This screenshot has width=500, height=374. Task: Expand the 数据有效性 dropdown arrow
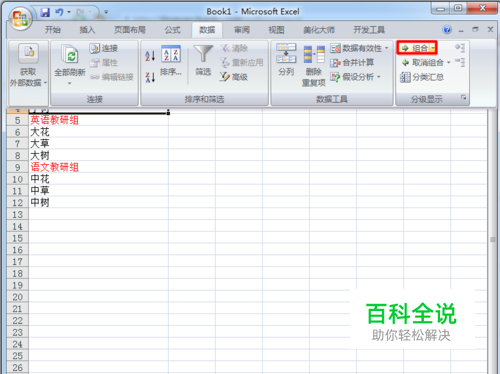tap(387, 48)
